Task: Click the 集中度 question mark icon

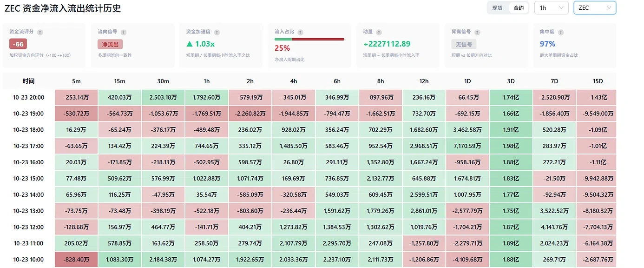Action: (561, 33)
